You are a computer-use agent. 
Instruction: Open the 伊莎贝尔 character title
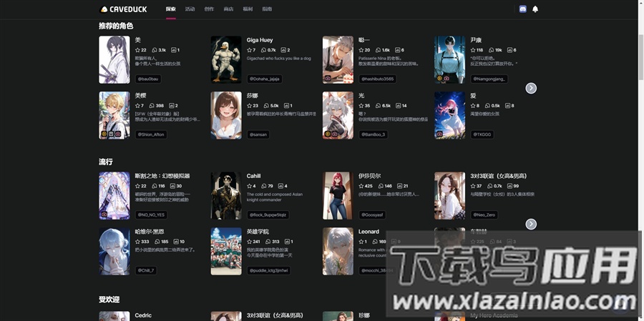click(370, 176)
